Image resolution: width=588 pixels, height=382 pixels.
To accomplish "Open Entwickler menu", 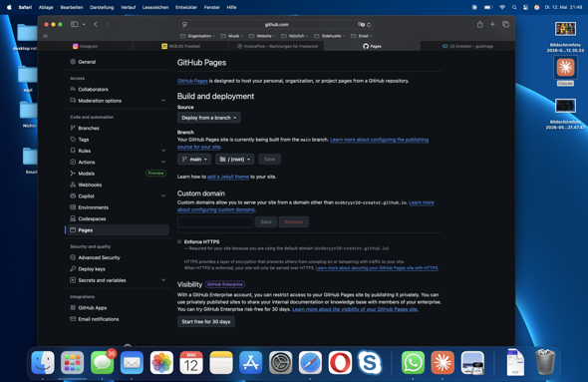I will pyautogui.click(x=186, y=7).
